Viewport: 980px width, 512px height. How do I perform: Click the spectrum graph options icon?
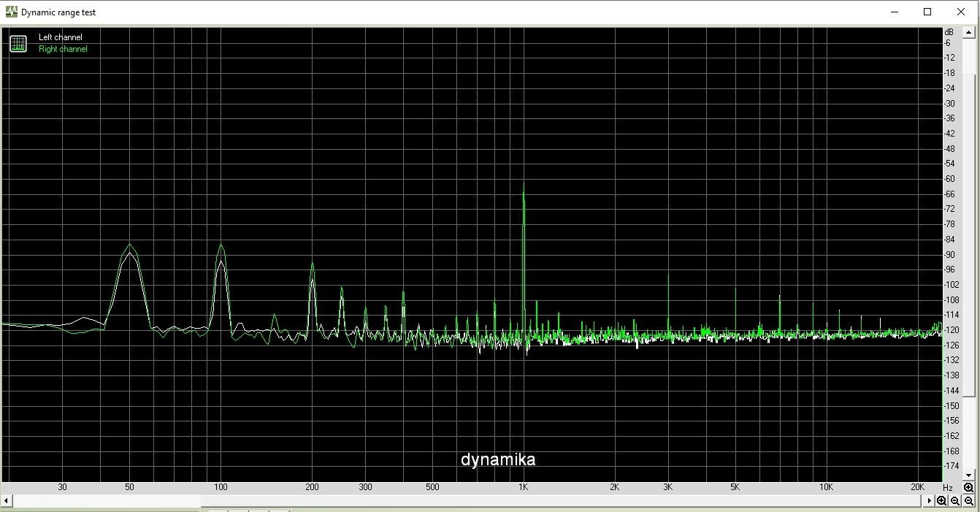point(18,44)
